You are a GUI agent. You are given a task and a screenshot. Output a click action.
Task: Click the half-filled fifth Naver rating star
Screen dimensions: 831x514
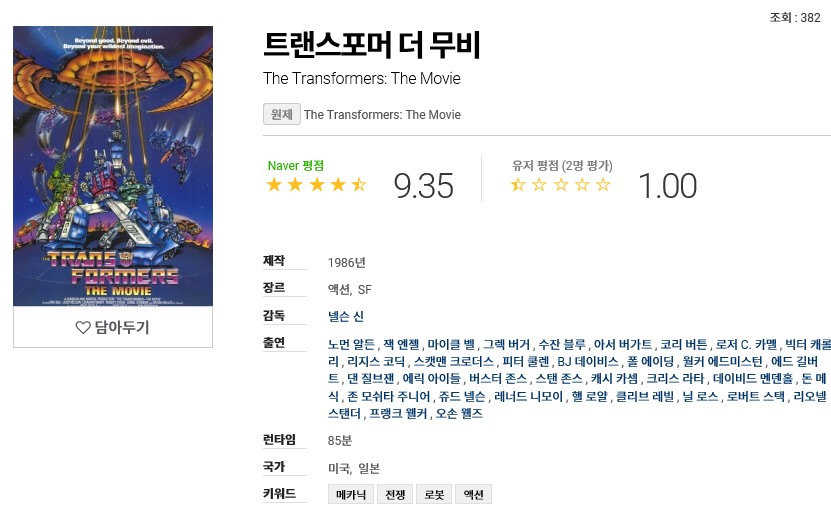(359, 184)
